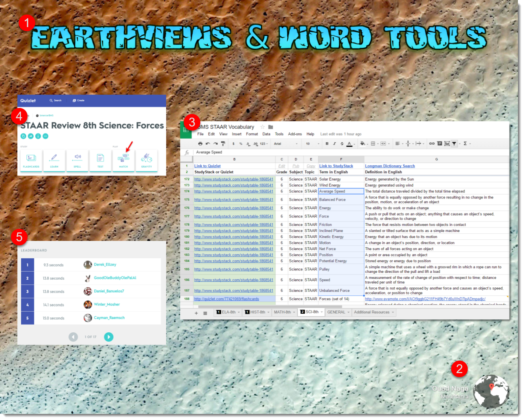
Task: Add a new sheet with plus button
Action: pos(196,313)
